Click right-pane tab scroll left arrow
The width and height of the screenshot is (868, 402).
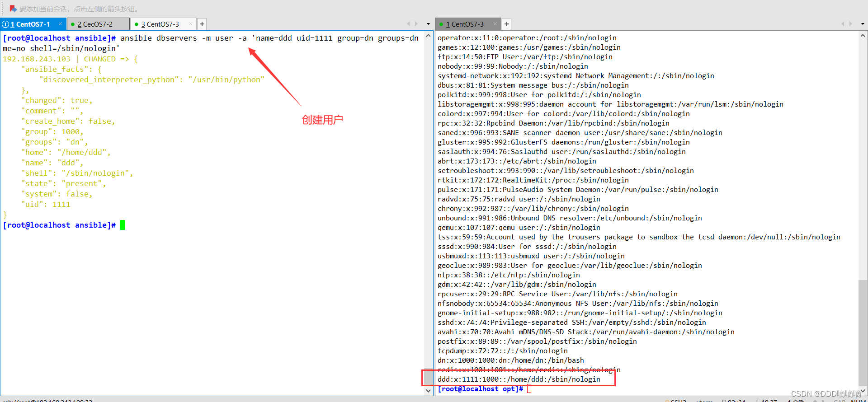843,24
